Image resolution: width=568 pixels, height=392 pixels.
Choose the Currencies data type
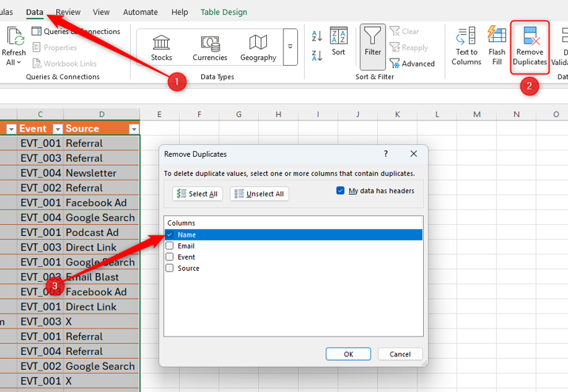[x=210, y=47]
